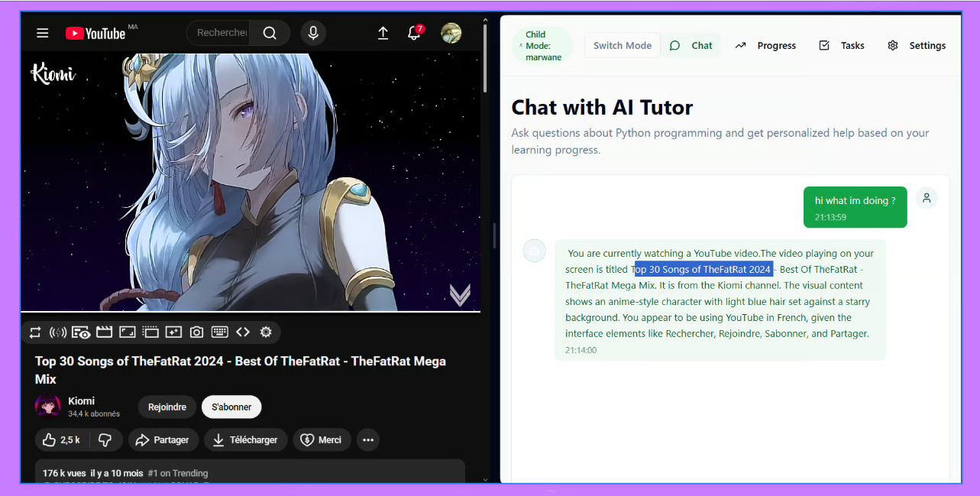Open the Tasks tab

coord(842,45)
